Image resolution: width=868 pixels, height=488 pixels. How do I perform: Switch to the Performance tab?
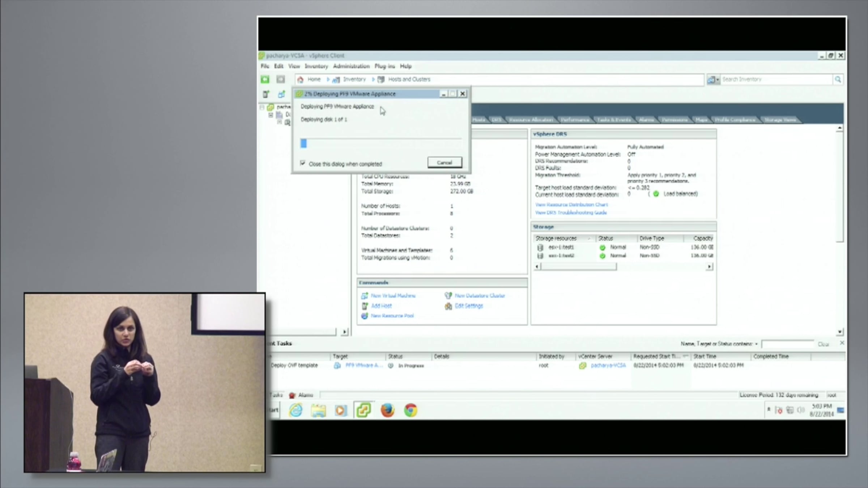click(574, 120)
